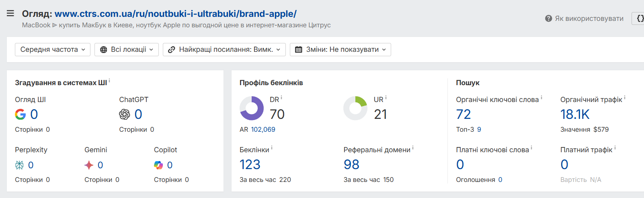Image resolution: width=644 pixels, height=198 pixels.
Task: Click the ChatGPT logo icon
Action: tap(125, 114)
